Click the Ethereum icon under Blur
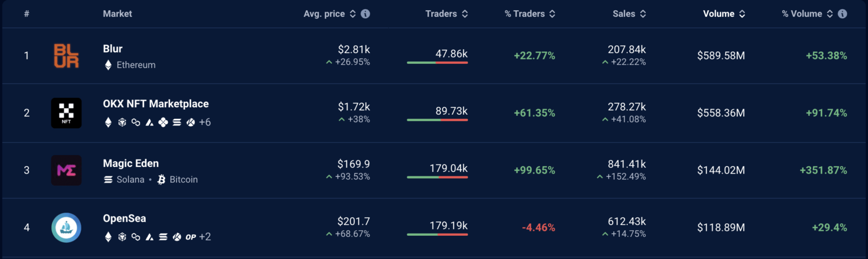868x259 pixels. click(x=108, y=65)
